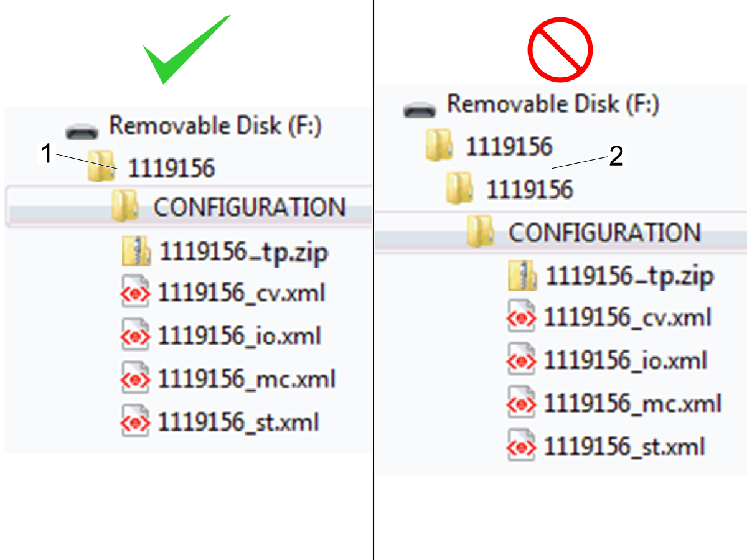This screenshot has width=747, height=560.
Task: Click the 1119156_cv.xml file icon on left
Action: (136, 294)
